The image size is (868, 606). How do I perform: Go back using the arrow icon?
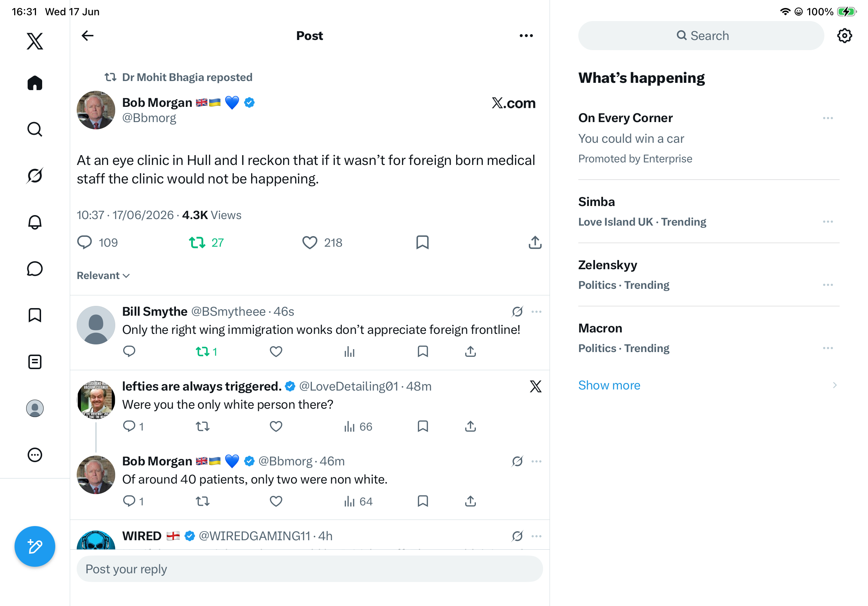tap(88, 36)
